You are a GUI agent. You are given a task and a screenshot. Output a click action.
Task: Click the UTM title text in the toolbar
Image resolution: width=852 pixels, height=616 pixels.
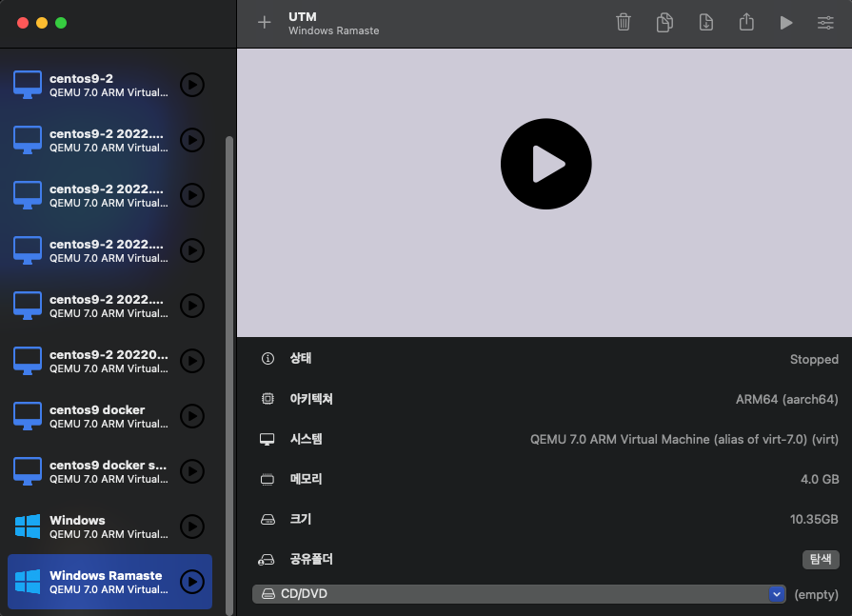coord(303,17)
